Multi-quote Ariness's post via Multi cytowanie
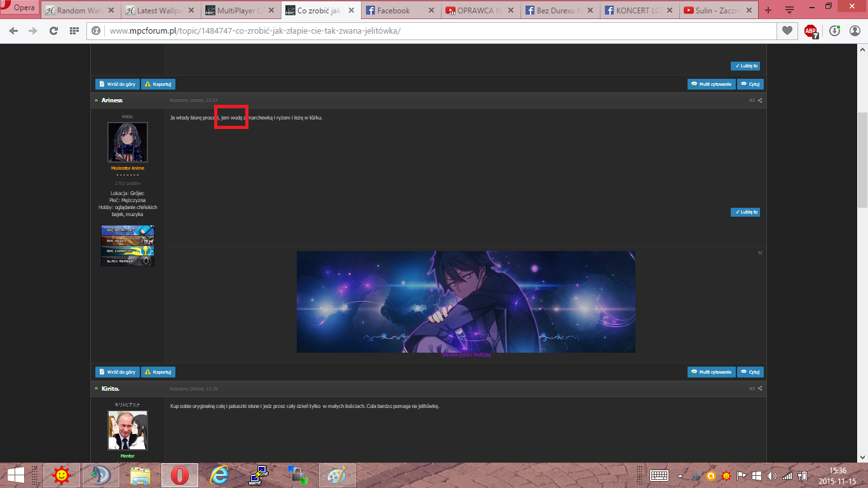 click(712, 372)
